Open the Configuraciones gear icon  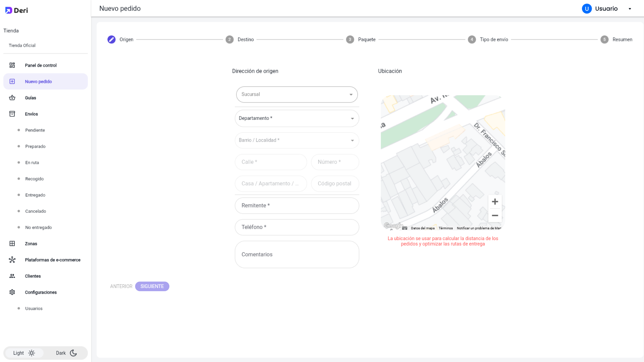[12, 292]
